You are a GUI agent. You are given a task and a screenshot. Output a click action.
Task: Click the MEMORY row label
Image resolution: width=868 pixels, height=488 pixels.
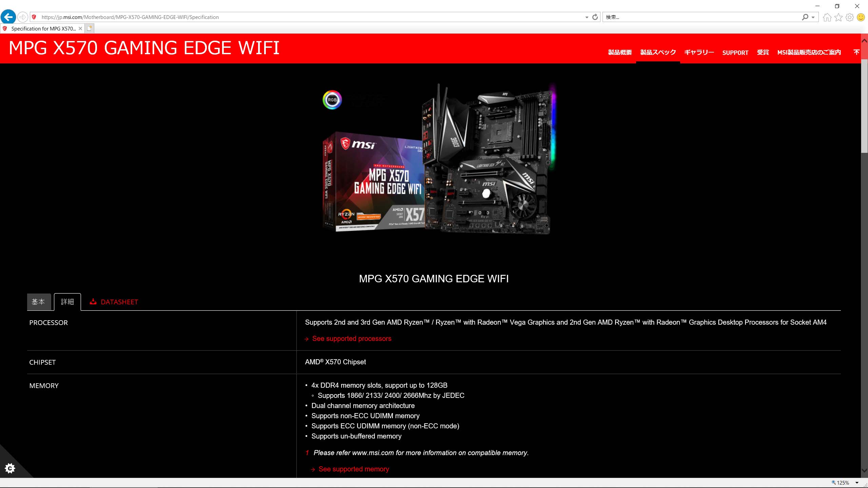click(x=44, y=386)
